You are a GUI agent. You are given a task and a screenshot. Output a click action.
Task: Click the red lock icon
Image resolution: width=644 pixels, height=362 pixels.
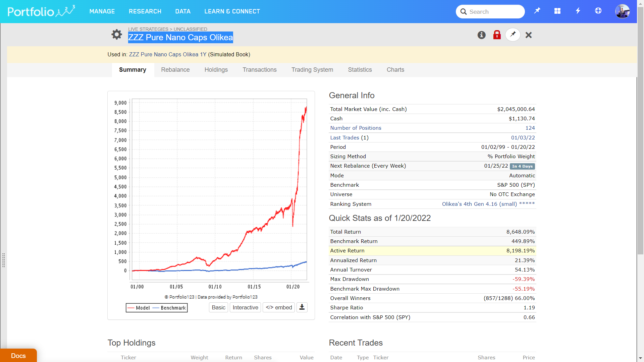point(497,35)
